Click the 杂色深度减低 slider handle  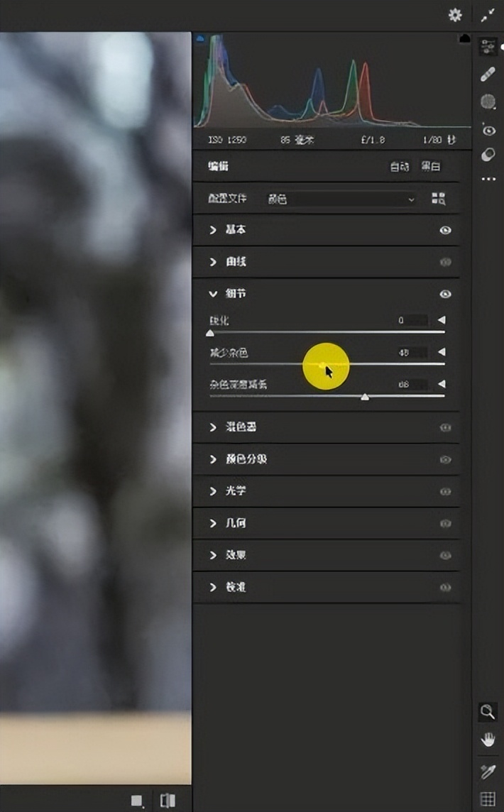[365, 397]
